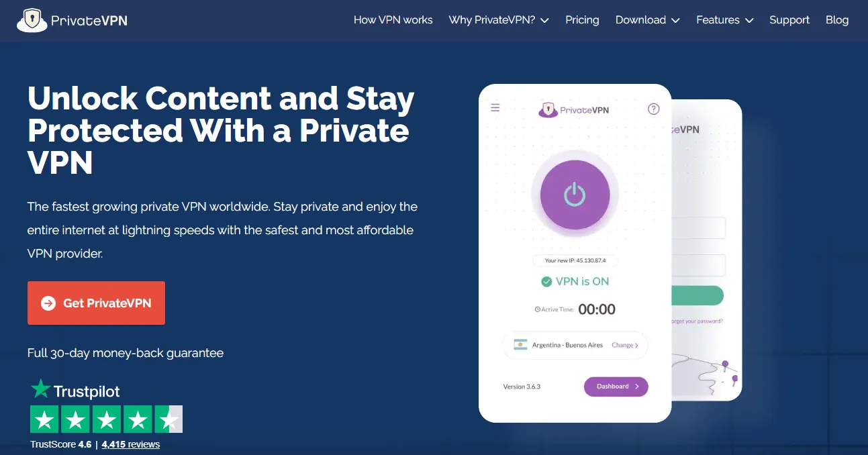
Task: Open the hamburger menu in app mockup
Action: pos(495,107)
